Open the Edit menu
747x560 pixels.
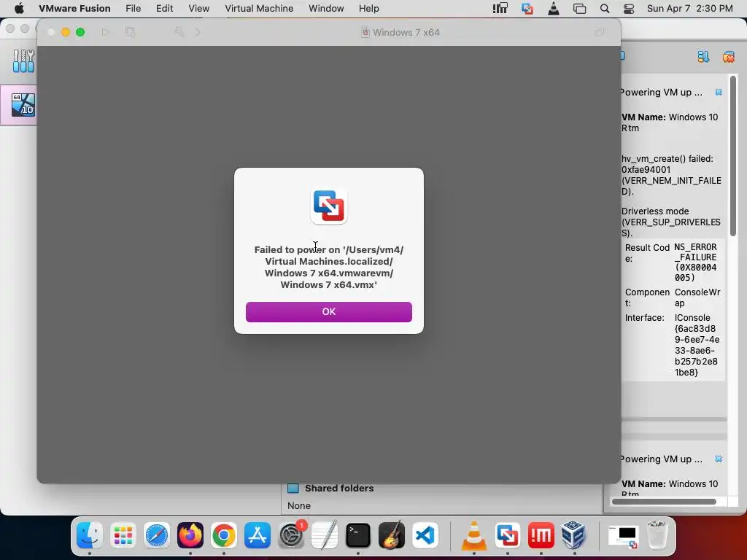pyautogui.click(x=164, y=8)
